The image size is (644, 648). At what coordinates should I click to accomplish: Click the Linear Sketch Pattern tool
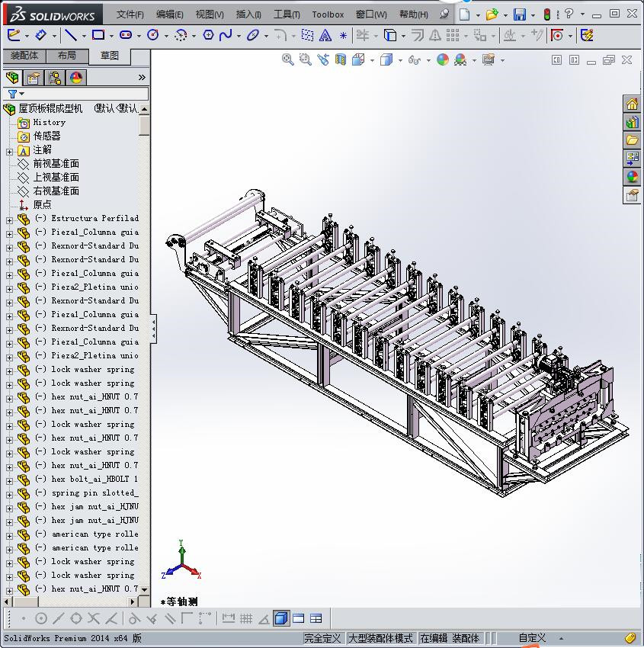point(453,36)
